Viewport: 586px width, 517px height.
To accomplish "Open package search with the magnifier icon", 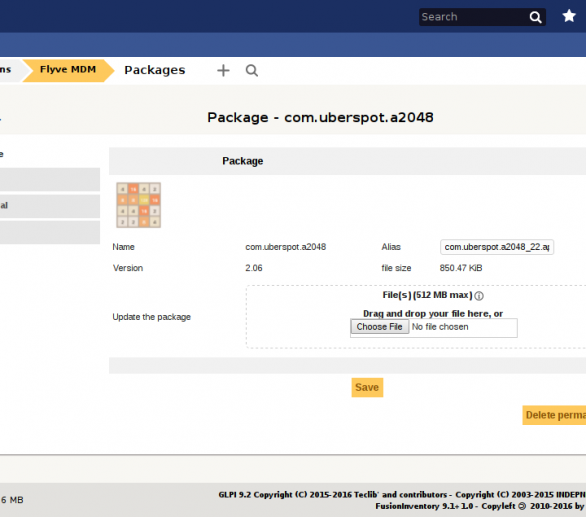I will pyautogui.click(x=252, y=70).
